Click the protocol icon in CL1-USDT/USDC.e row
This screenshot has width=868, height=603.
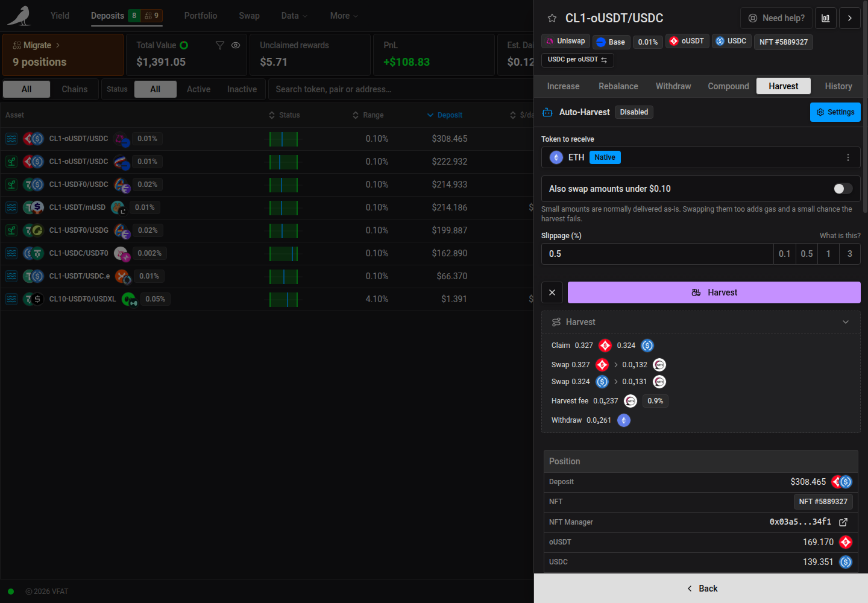[x=123, y=277]
